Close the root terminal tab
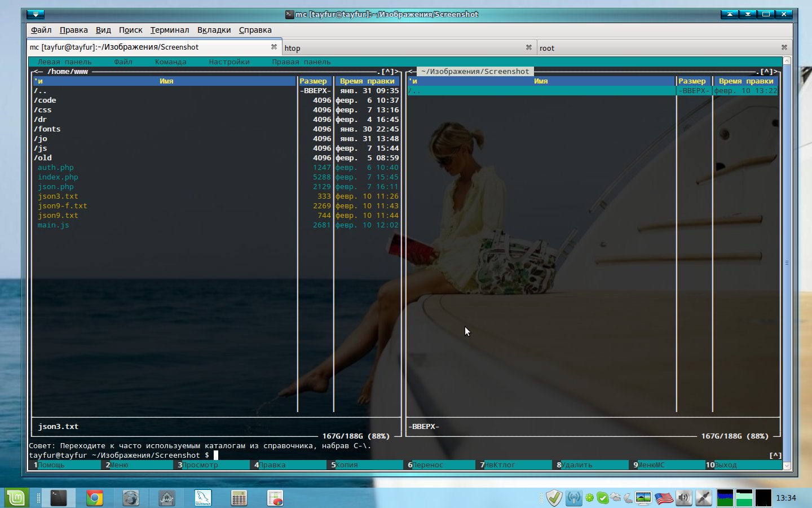This screenshot has height=508, width=812. pos(784,47)
